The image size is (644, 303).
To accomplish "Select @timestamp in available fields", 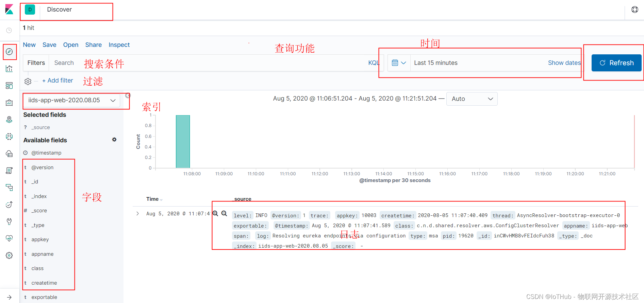I will coord(46,153).
